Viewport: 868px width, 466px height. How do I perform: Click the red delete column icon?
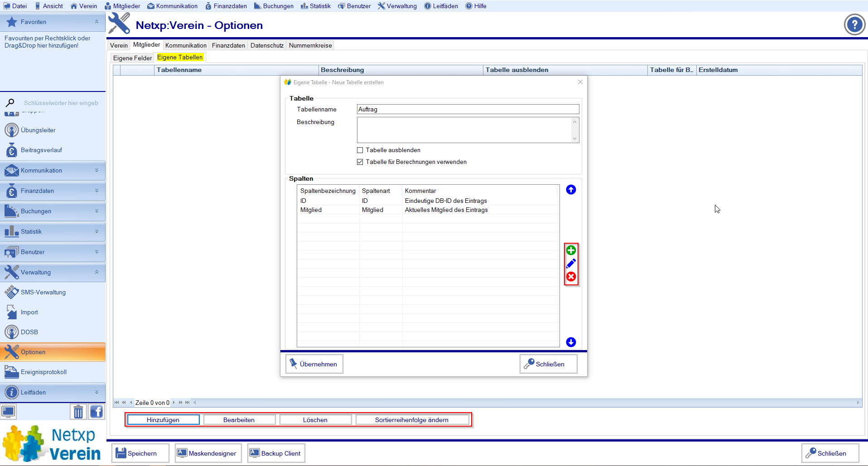[571, 277]
